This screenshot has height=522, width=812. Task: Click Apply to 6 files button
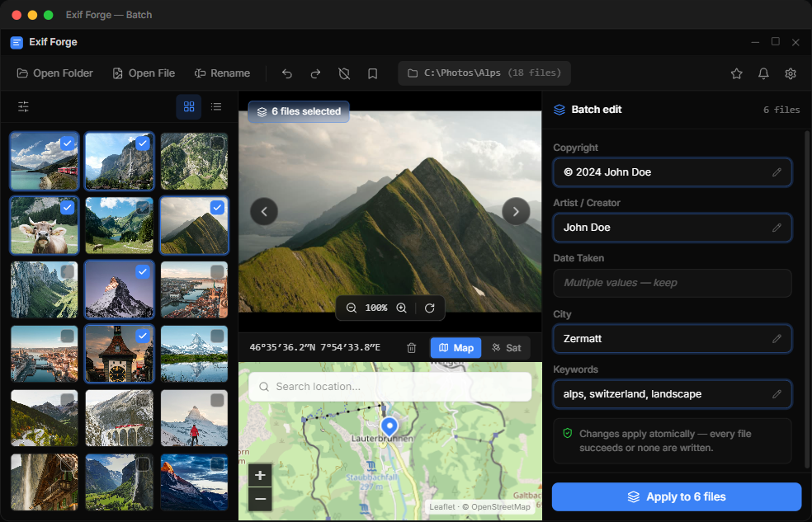677,496
